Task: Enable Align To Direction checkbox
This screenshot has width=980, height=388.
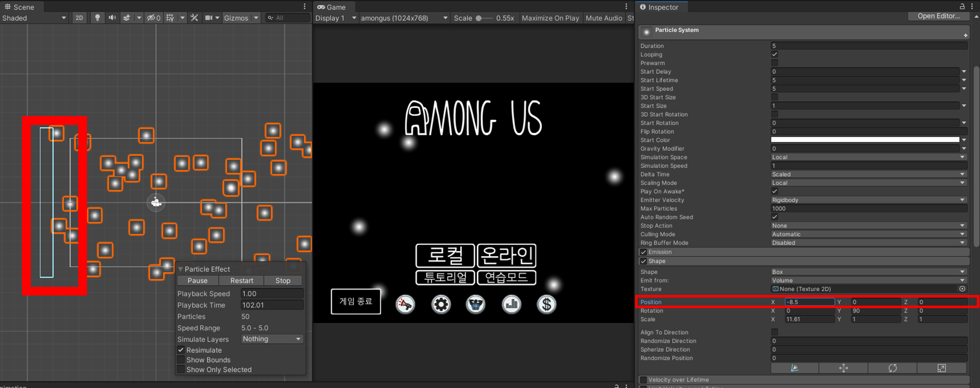Action: (x=775, y=332)
